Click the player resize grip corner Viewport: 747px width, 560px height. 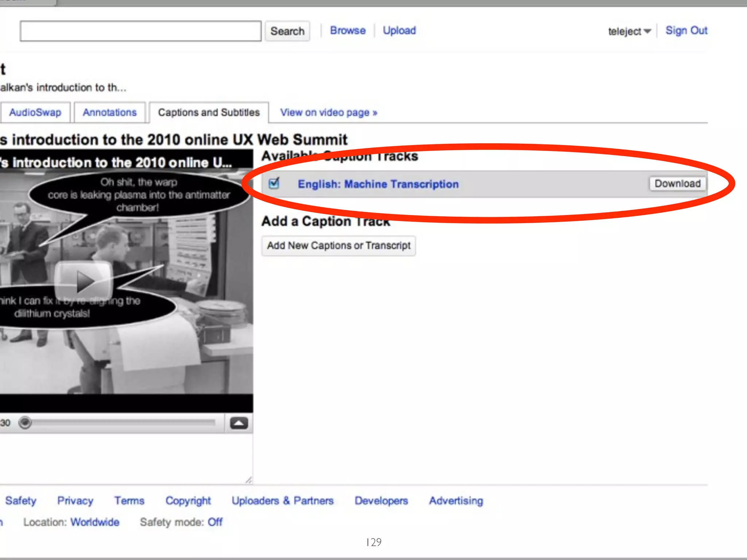tap(249, 480)
